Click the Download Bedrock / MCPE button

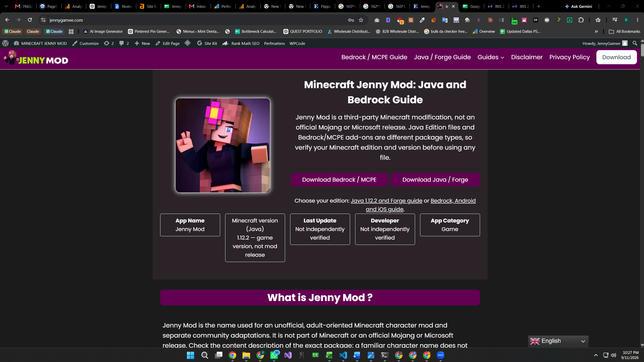click(x=339, y=180)
